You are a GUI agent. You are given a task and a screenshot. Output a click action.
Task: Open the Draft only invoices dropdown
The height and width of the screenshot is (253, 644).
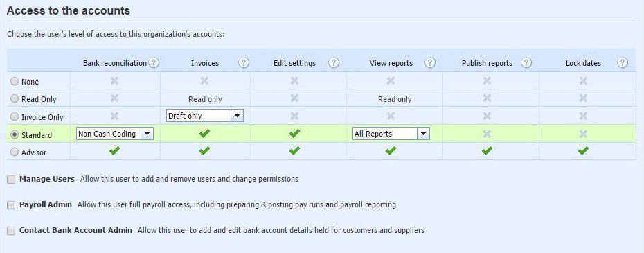pyautogui.click(x=205, y=116)
